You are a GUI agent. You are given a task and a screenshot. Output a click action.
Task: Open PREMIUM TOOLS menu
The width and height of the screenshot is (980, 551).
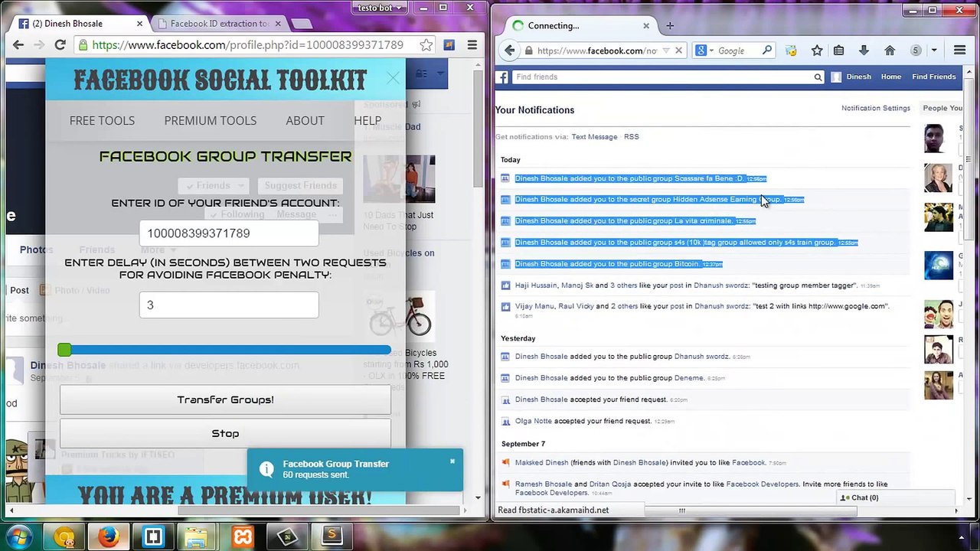(210, 120)
